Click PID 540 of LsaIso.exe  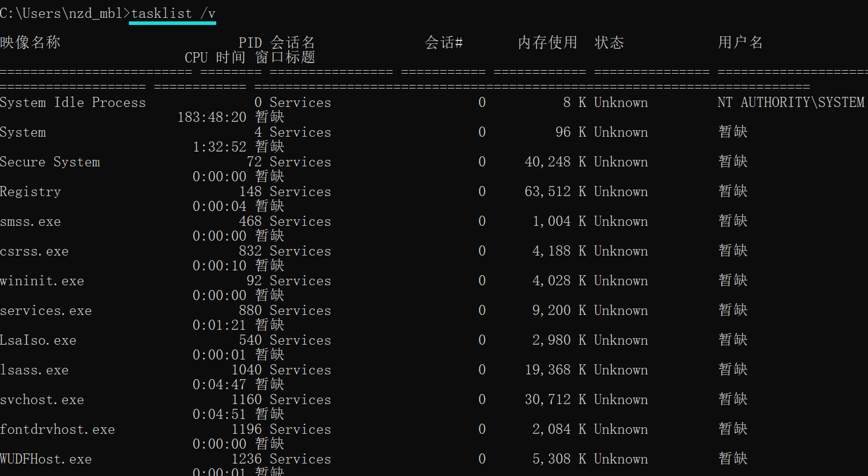pos(250,340)
